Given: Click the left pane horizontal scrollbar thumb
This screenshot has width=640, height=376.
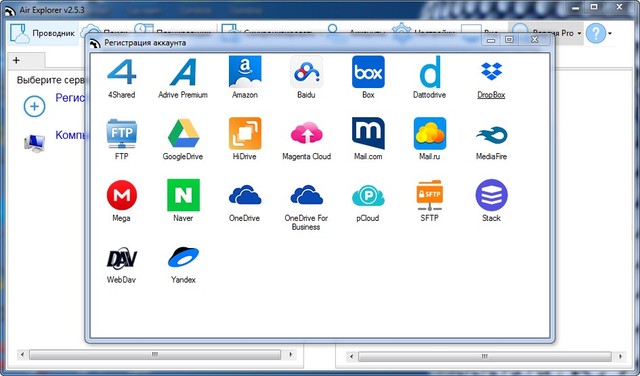Looking at the screenshot, I should [x=155, y=354].
